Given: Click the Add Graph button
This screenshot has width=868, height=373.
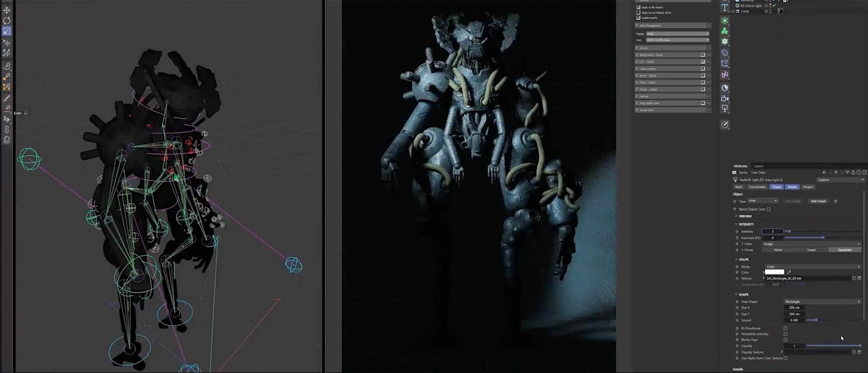Looking at the screenshot, I should [818, 201].
